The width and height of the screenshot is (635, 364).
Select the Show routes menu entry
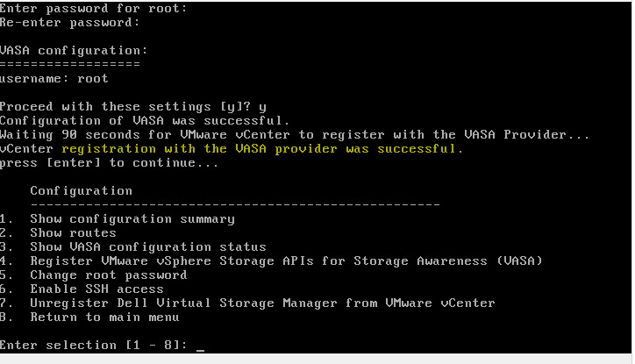(x=73, y=232)
